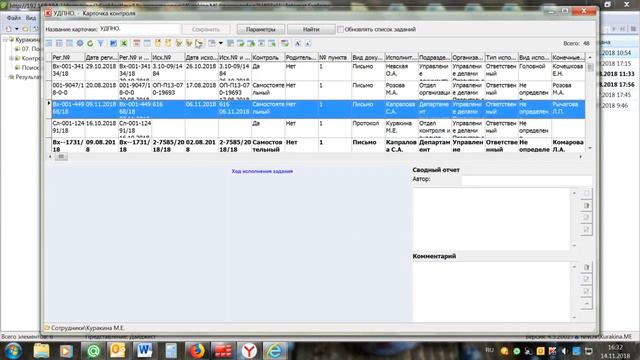Open the Ход исполнения задания link

pos(262,171)
